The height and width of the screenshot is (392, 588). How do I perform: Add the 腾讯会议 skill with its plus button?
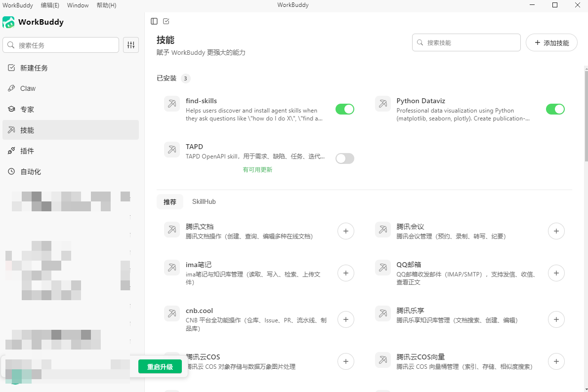click(556, 231)
